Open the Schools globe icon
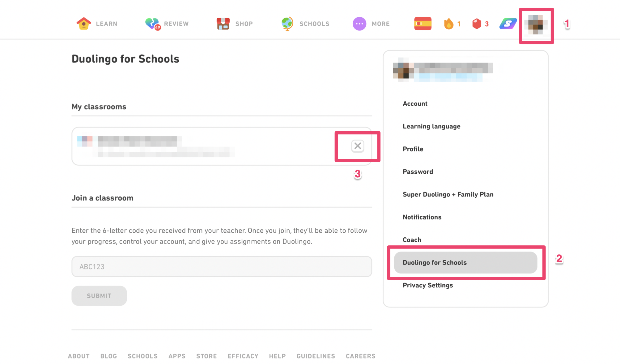Viewport: 620px width, 364px height. [x=287, y=23]
